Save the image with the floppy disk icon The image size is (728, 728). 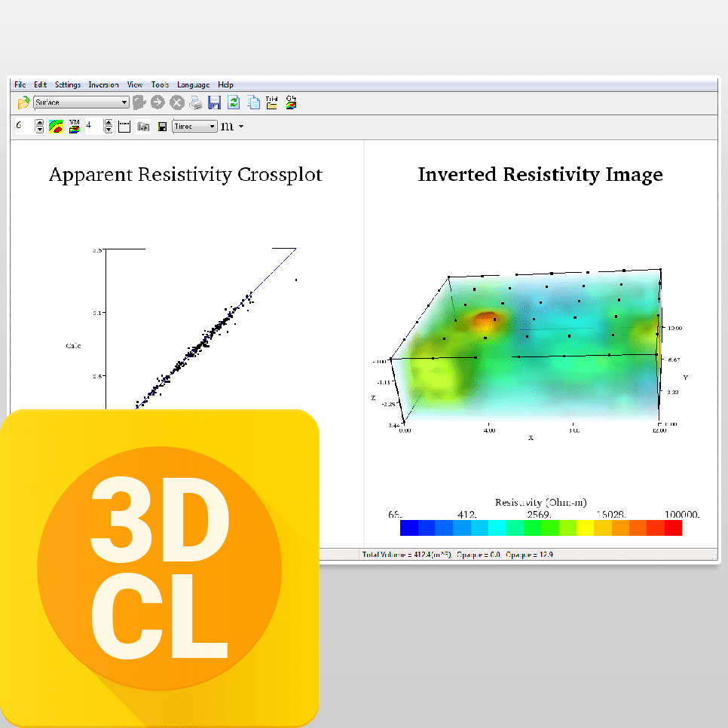point(161,126)
